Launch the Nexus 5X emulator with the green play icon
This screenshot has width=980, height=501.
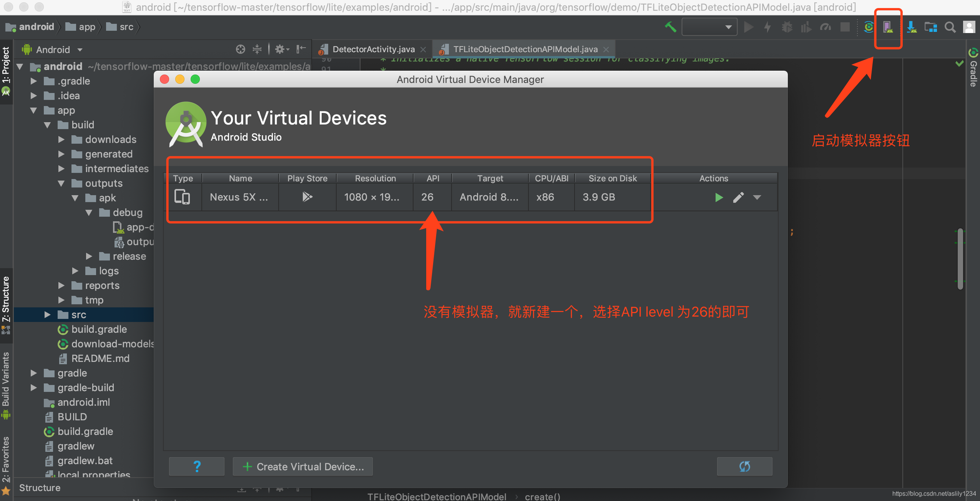tap(719, 197)
